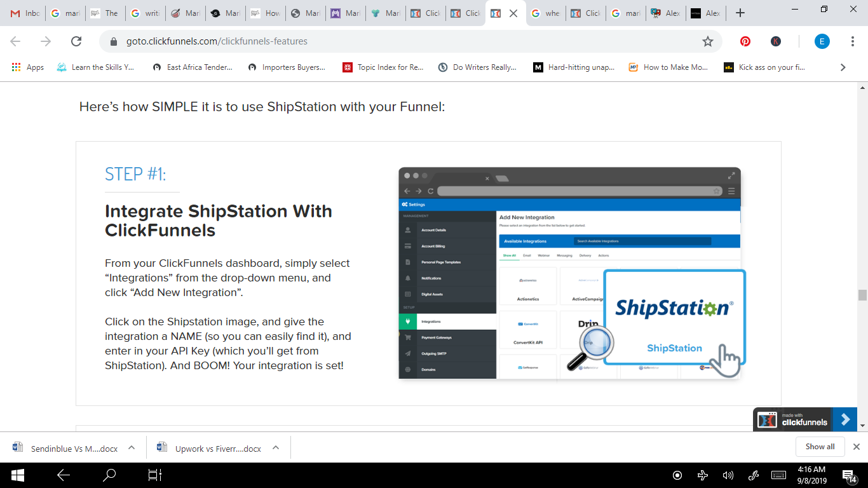Open the Chrome three-dot menu
Screen dimensions: 868x488
pyautogui.click(x=853, y=41)
